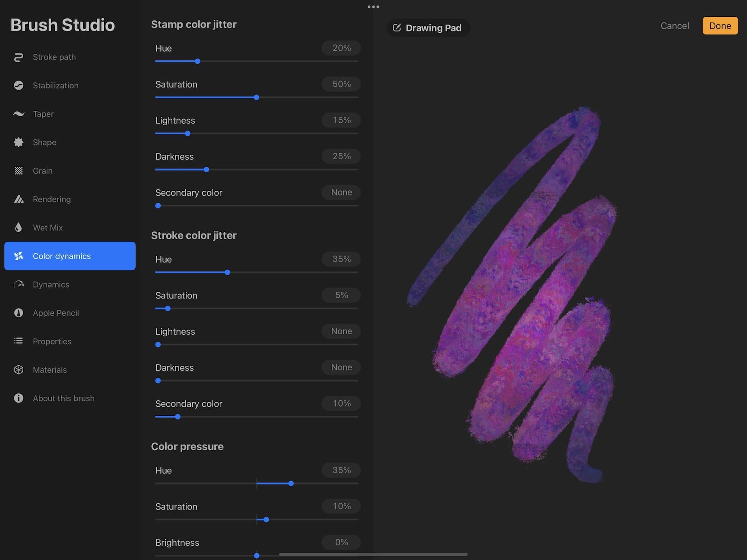This screenshot has width=747, height=560.
Task: Click the Materials cube icon
Action: click(x=19, y=370)
